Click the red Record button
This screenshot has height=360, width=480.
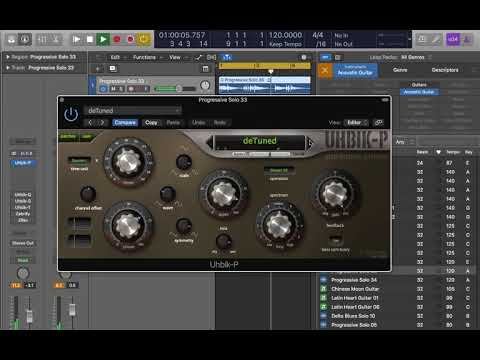coord(117,39)
